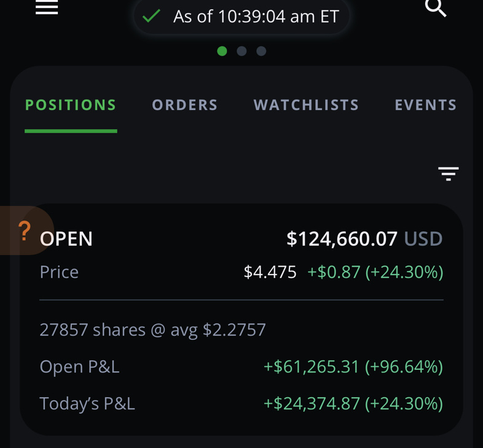
Task: Tap the search magnifier icon
Action: point(436,7)
